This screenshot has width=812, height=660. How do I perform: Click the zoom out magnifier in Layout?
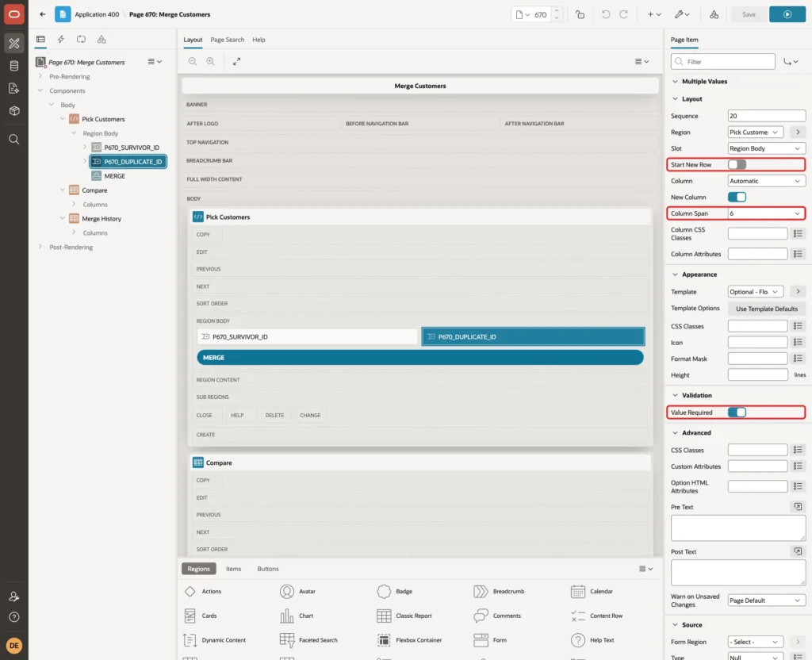click(193, 61)
